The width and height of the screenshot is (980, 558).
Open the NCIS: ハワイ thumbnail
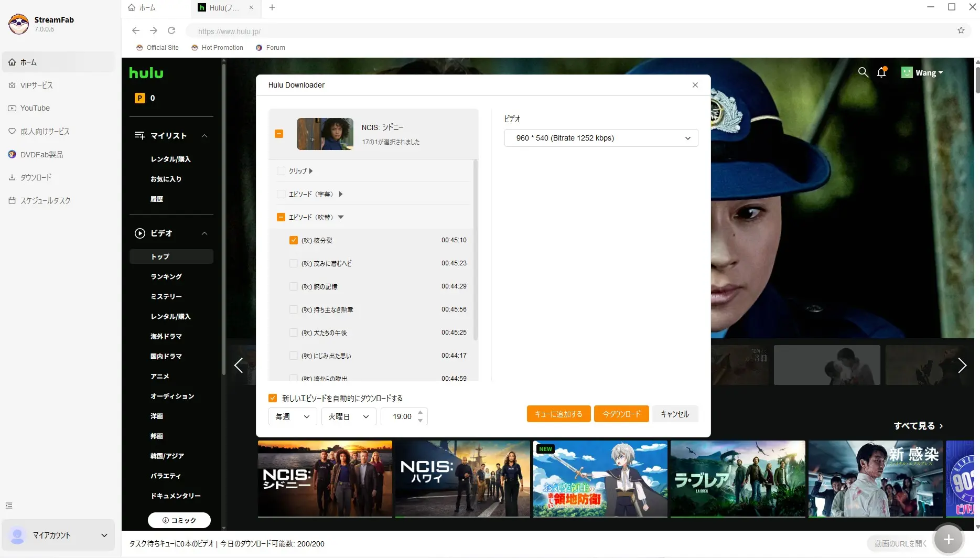462,479
